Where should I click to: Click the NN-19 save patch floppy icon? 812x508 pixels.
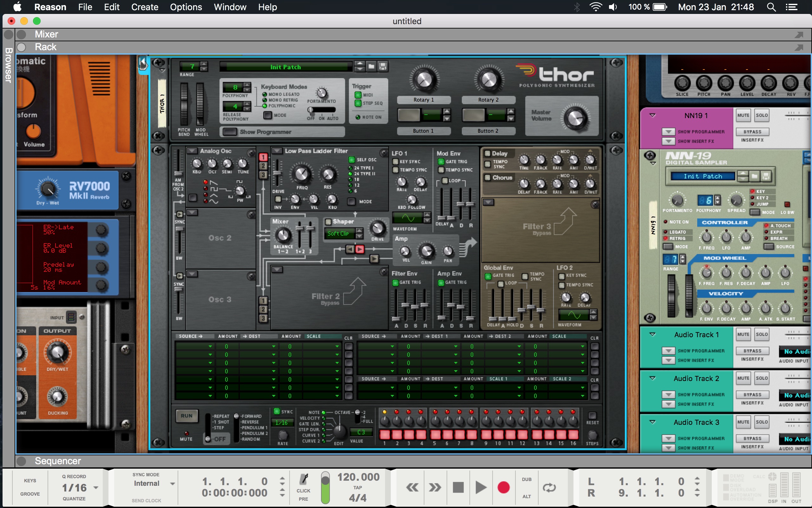click(766, 176)
